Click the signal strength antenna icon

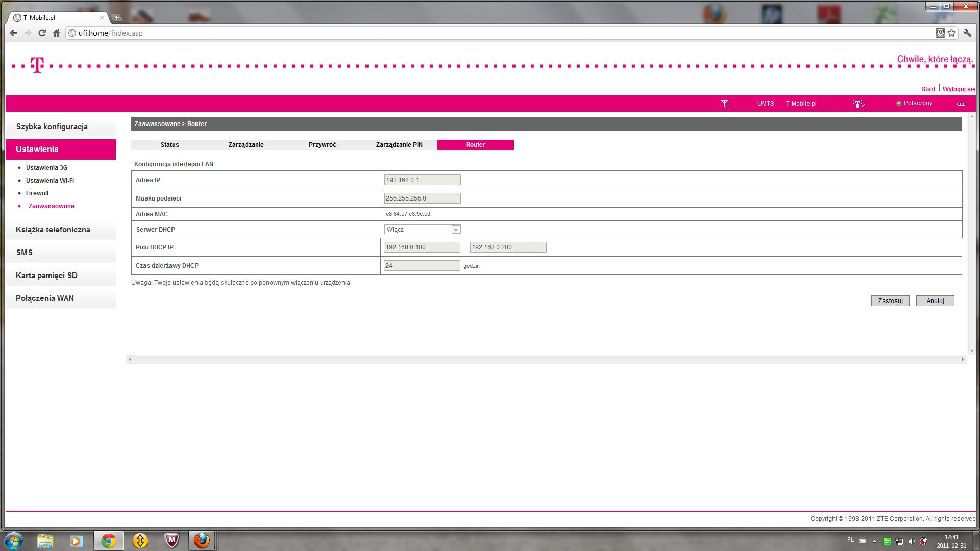pos(725,104)
